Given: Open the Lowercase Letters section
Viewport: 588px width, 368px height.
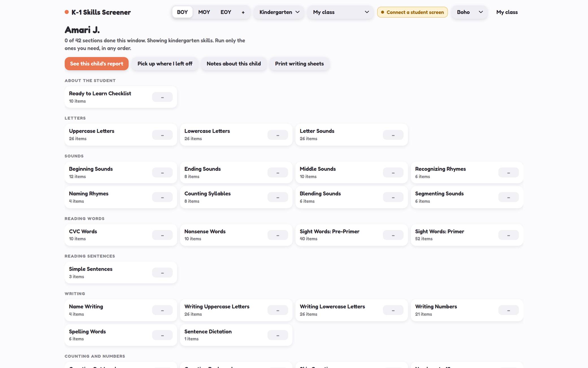Looking at the screenshot, I should point(236,135).
